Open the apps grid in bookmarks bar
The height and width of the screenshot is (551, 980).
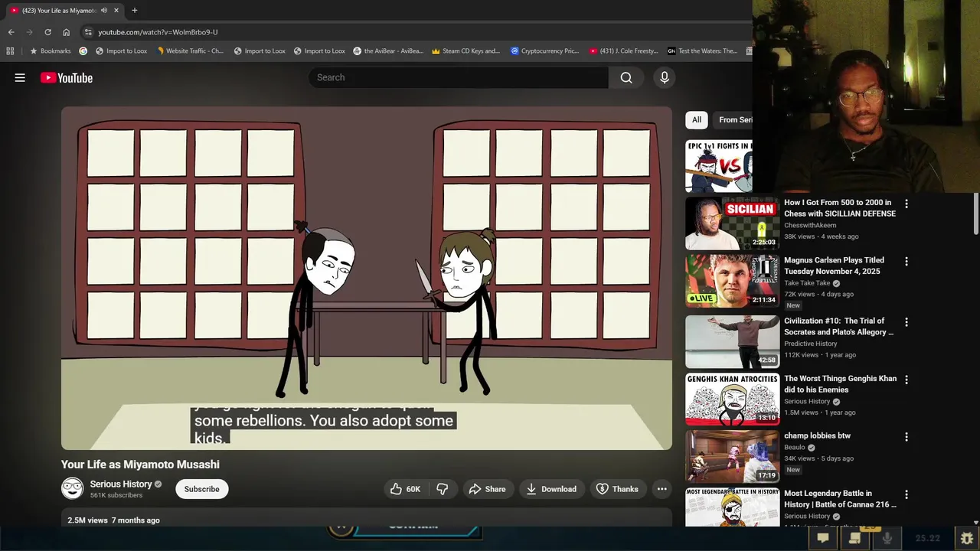click(x=10, y=51)
